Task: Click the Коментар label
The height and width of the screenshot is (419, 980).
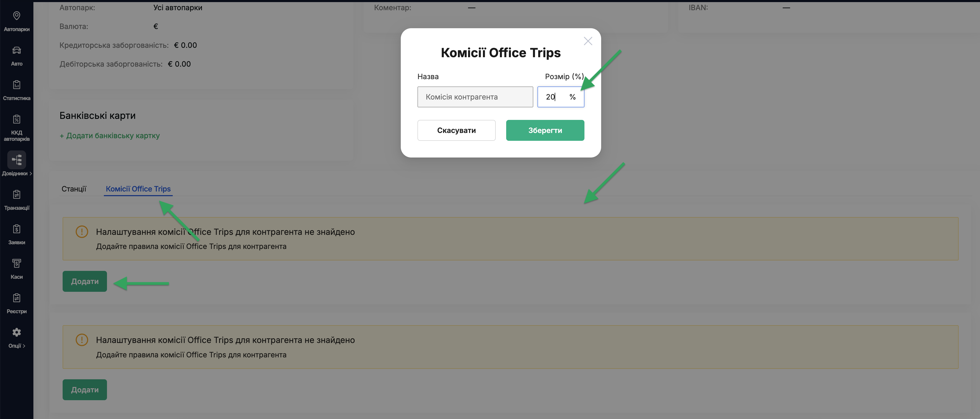Action: coord(393,8)
